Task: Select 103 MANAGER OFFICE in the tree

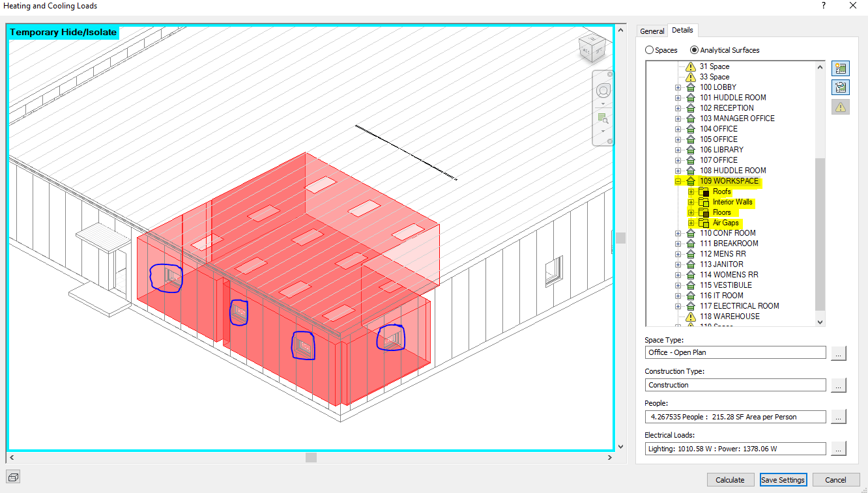Action: pyautogui.click(x=737, y=119)
